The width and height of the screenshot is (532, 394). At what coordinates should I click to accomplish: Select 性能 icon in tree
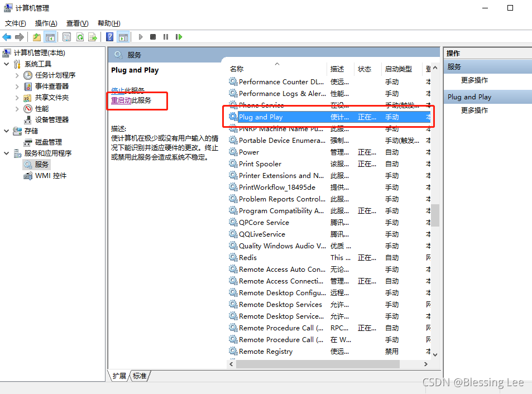[28, 109]
